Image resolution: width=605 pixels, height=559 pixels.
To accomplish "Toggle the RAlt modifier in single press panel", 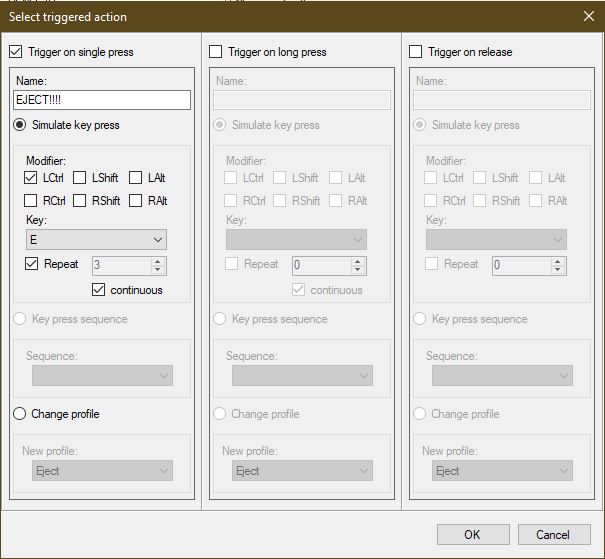I will [135, 201].
